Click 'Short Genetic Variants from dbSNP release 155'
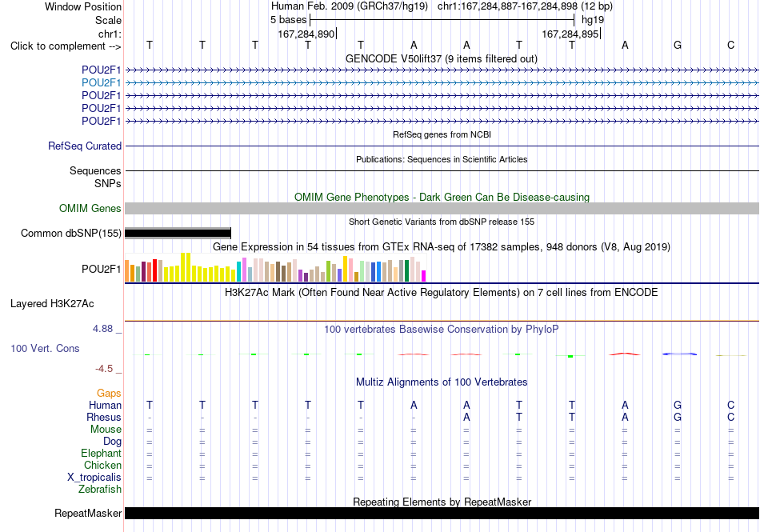The width and height of the screenshot is (760, 532). 442,222
